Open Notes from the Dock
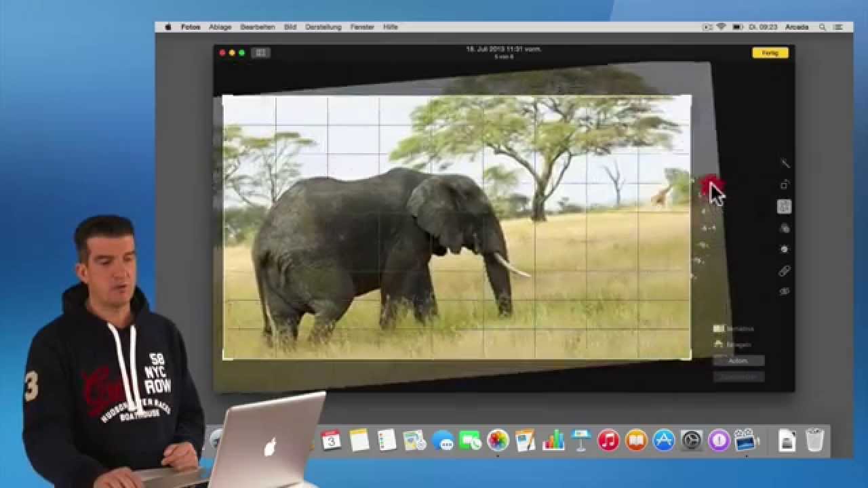 359,441
